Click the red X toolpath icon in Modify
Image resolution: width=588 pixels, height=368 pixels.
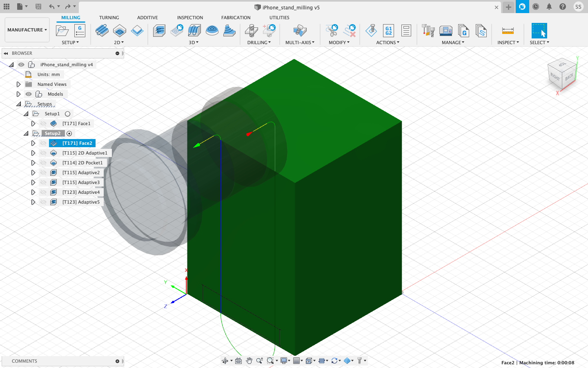[350, 31]
